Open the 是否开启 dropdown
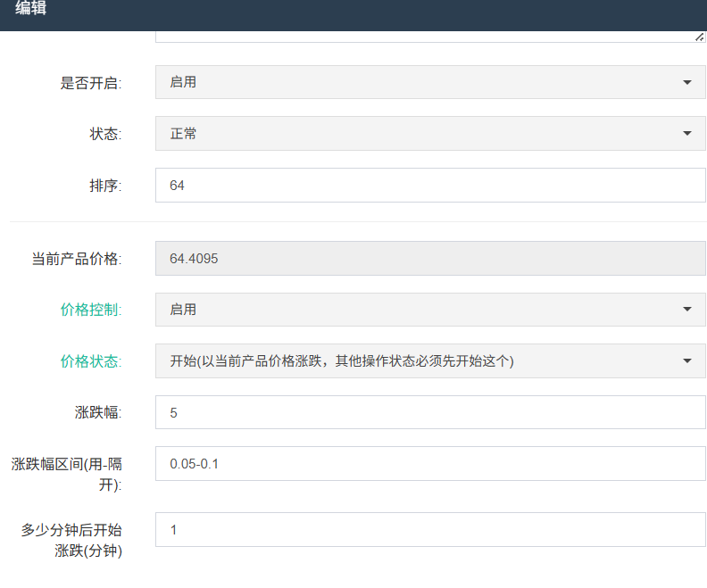The image size is (707, 588). [x=429, y=82]
